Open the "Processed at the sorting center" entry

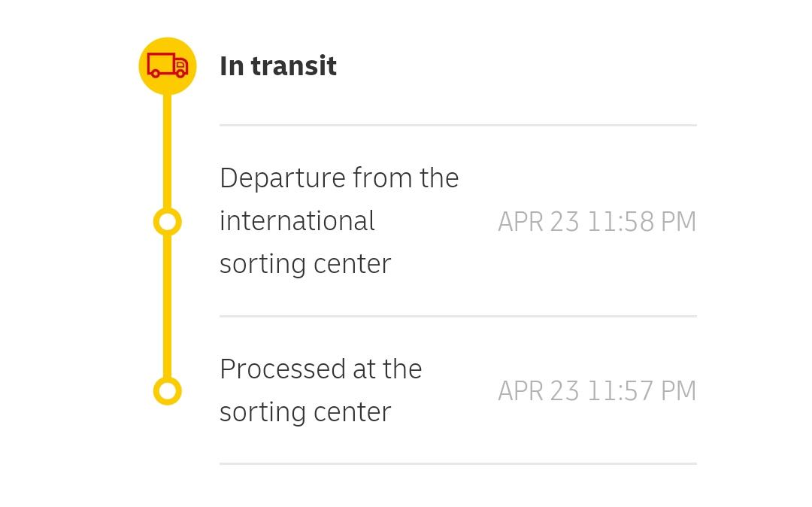coord(320,390)
